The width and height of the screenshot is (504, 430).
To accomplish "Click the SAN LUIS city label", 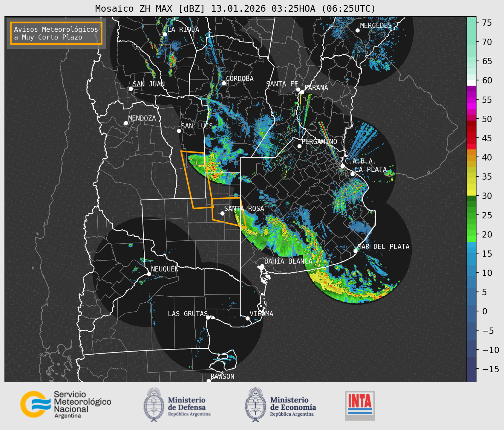I will click(x=197, y=126).
